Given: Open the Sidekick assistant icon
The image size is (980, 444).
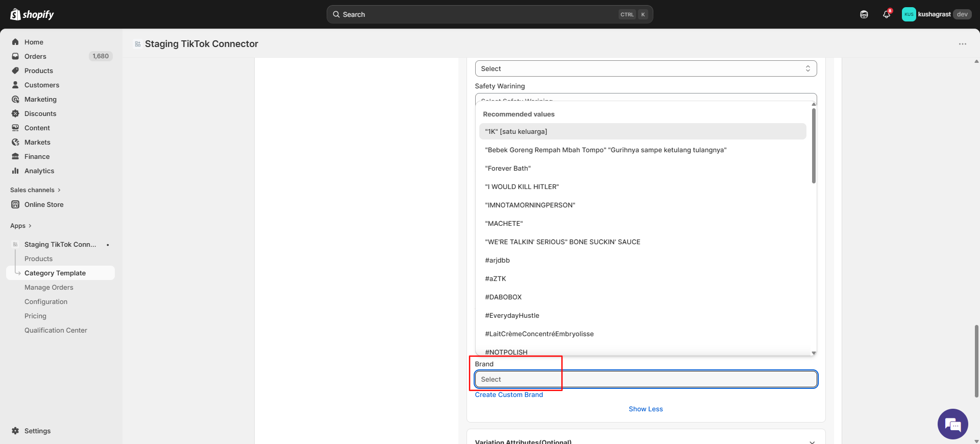Looking at the screenshot, I should point(864,14).
